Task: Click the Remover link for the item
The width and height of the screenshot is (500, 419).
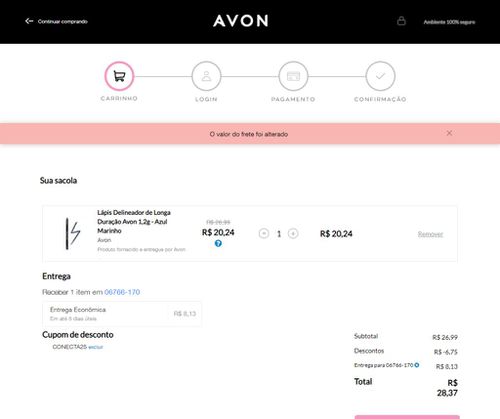Action: (x=430, y=234)
